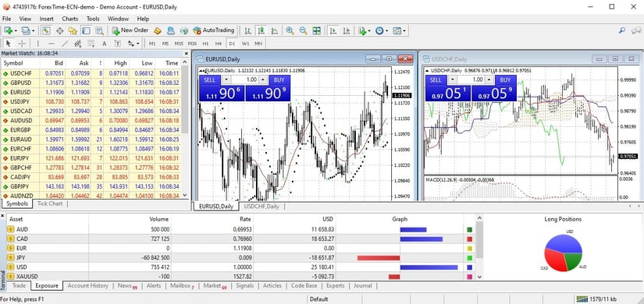Click the Market Watch scrollbar down arrow

[x=184, y=196]
